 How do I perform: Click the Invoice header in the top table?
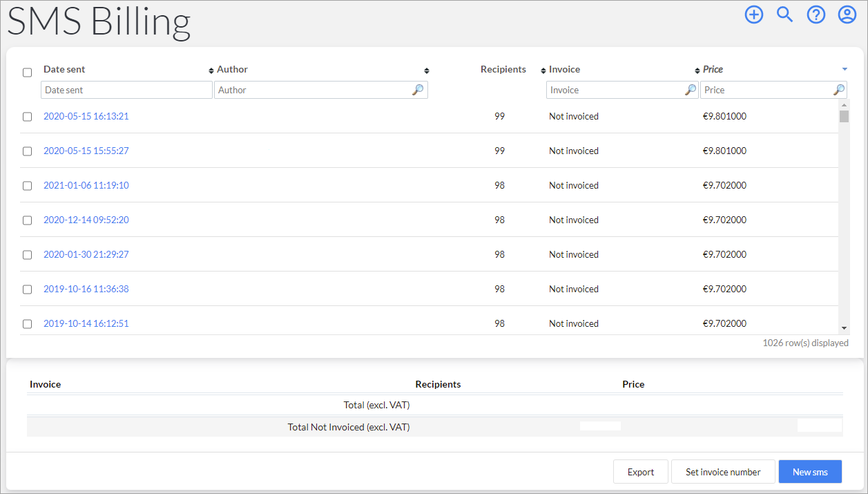click(564, 69)
